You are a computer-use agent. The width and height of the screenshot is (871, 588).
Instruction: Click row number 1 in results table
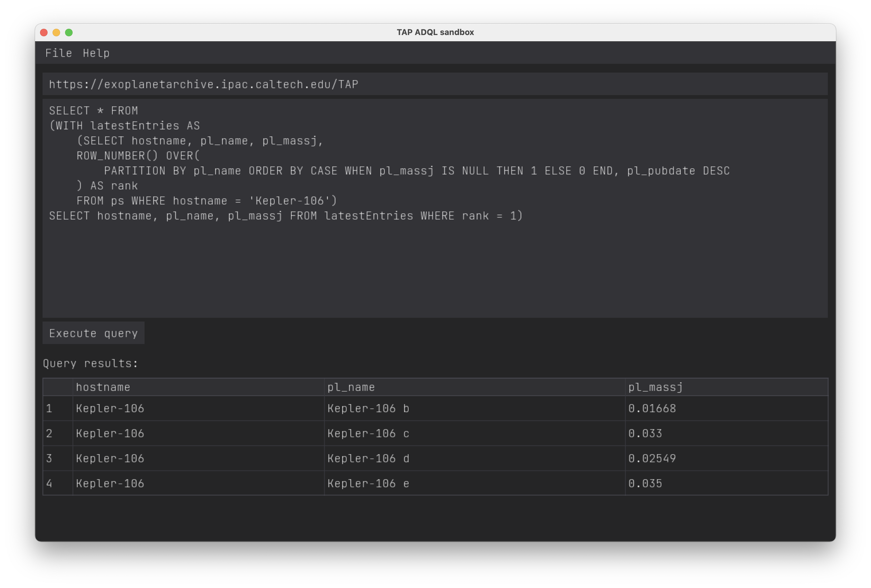[x=49, y=408]
